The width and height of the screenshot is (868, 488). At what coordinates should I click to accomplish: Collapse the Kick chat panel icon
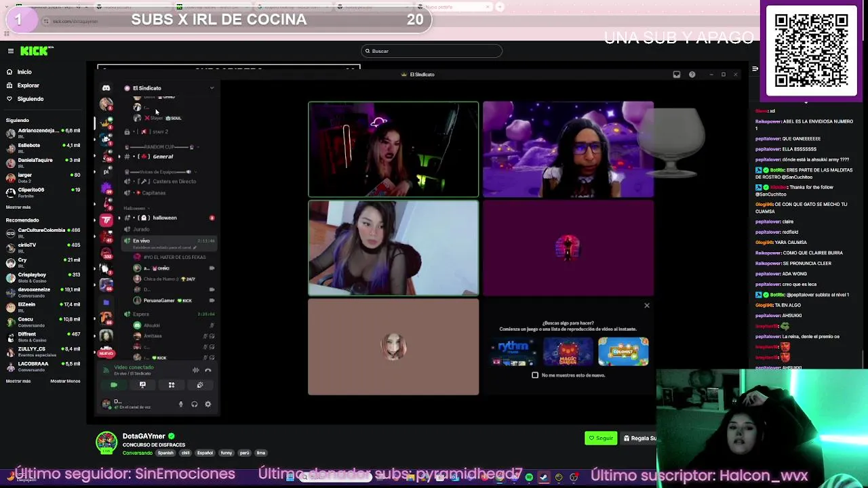[x=755, y=68]
